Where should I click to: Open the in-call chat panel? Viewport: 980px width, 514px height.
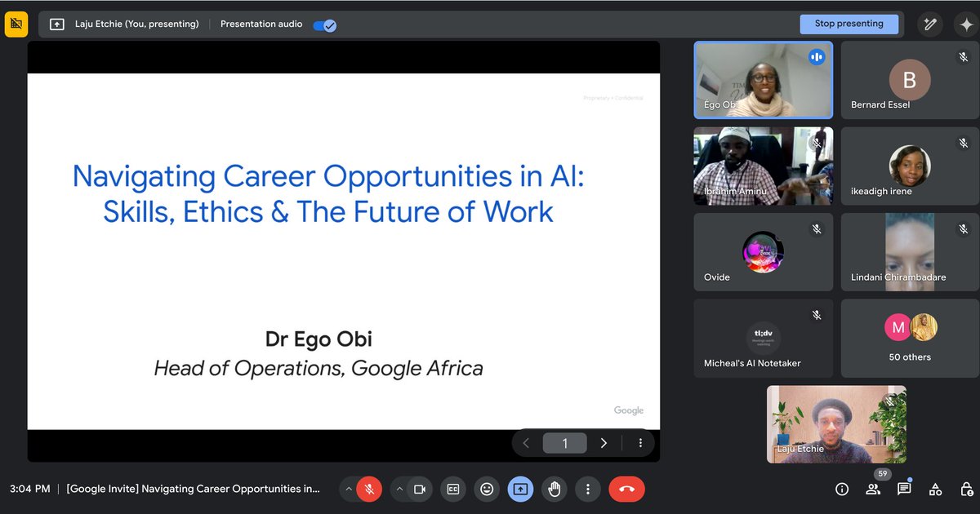pos(904,489)
